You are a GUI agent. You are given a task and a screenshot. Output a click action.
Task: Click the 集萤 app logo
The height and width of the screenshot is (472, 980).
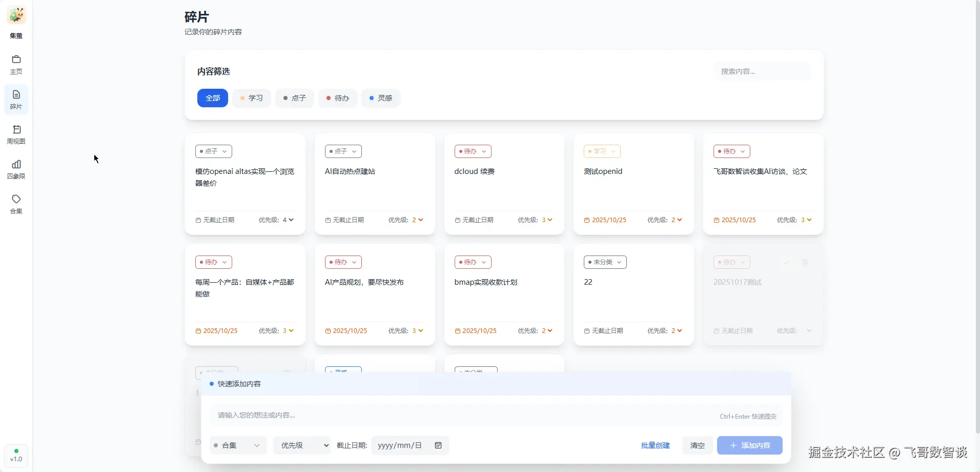(16, 16)
